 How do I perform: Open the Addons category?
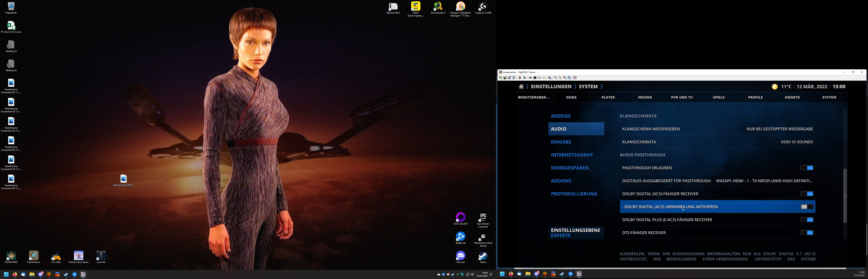click(x=576, y=181)
